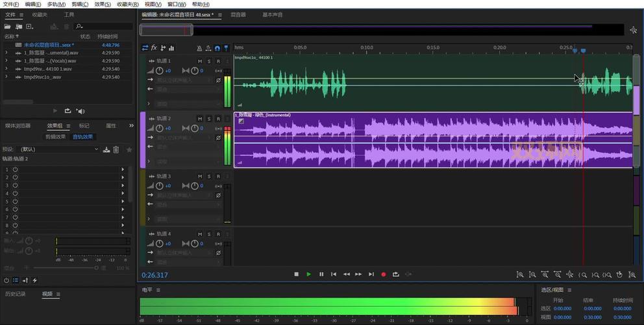Toggle effects rack main power button

pyautogui.click(x=6, y=280)
